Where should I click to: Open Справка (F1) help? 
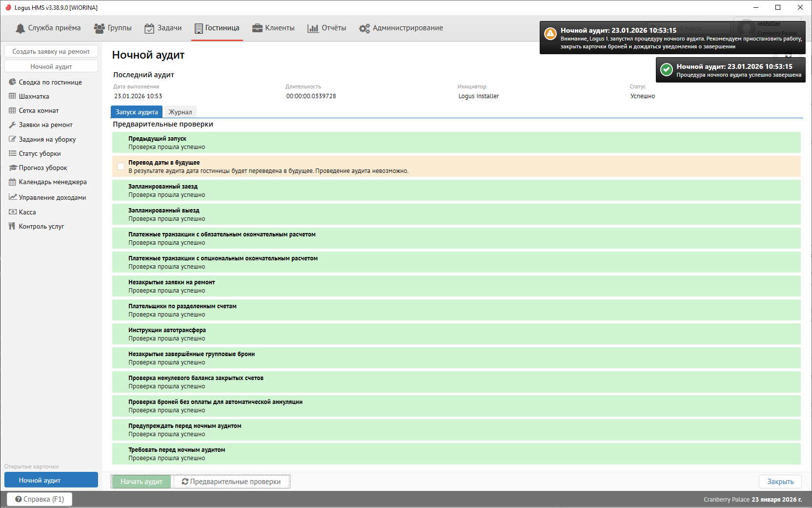point(40,499)
